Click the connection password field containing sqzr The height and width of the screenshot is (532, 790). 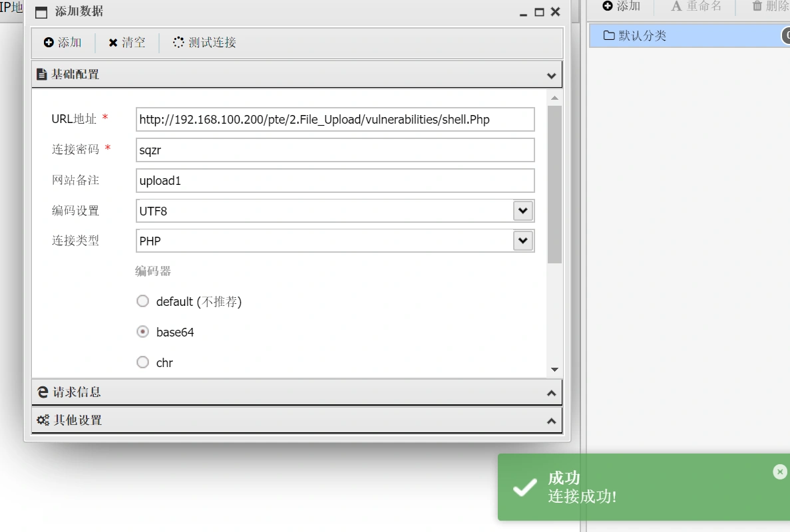pyautogui.click(x=335, y=150)
